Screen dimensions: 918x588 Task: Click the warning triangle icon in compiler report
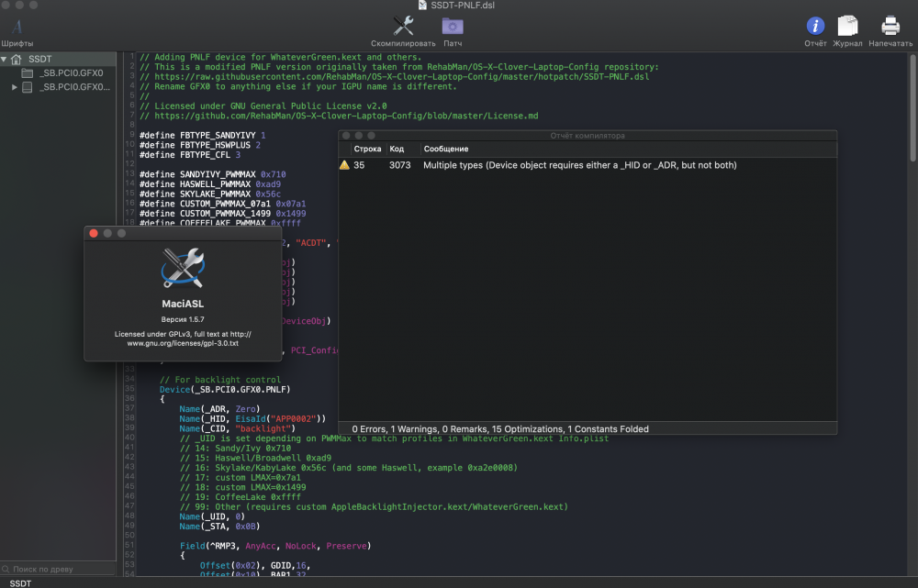coord(344,165)
